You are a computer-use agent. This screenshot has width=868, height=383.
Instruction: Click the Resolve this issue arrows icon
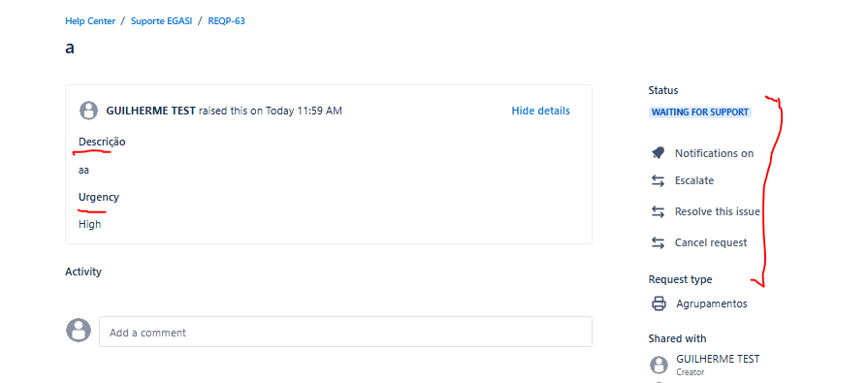click(x=658, y=212)
